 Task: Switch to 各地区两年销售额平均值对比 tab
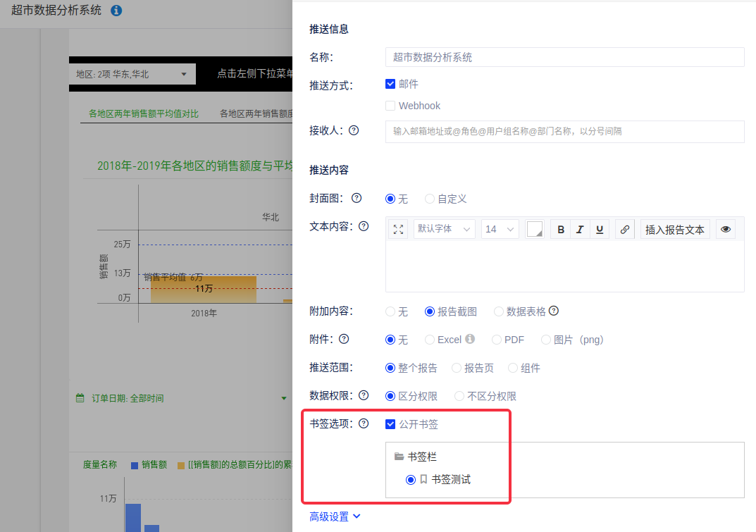pos(144,113)
